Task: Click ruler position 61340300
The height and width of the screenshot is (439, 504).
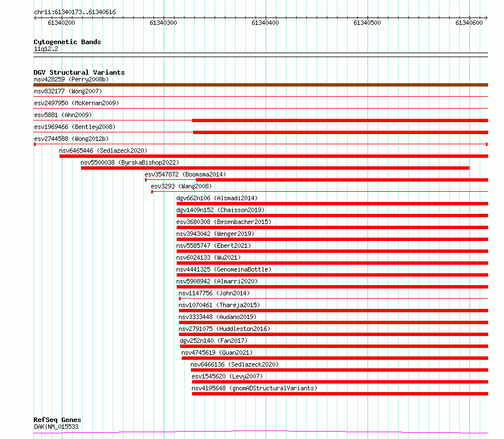Action: point(163,23)
